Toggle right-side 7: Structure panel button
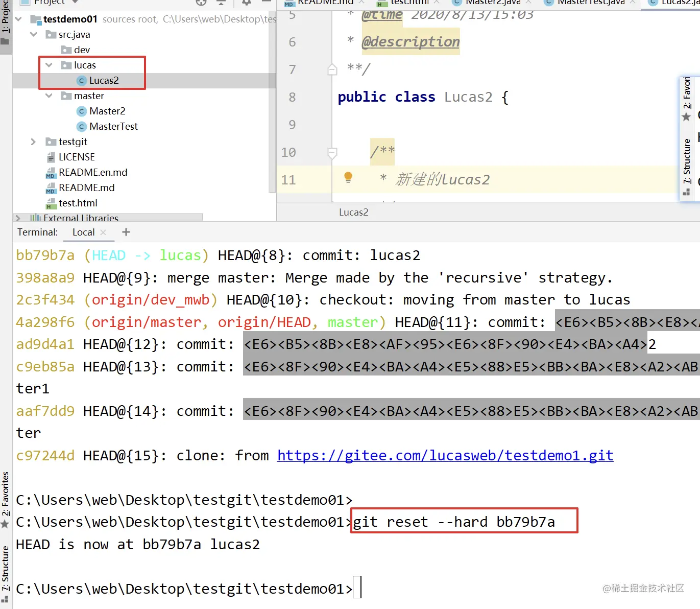The width and height of the screenshot is (700, 609). (x=687, y=167)
